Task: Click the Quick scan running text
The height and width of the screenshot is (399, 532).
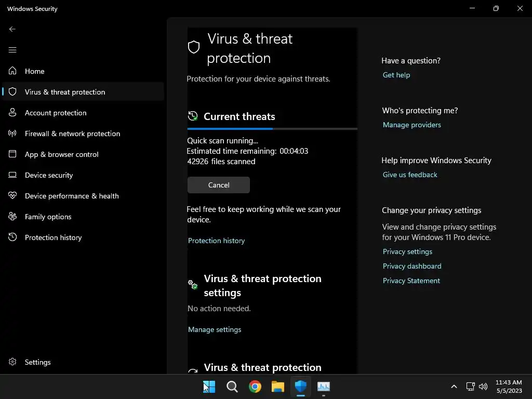Action: point(222,140)
